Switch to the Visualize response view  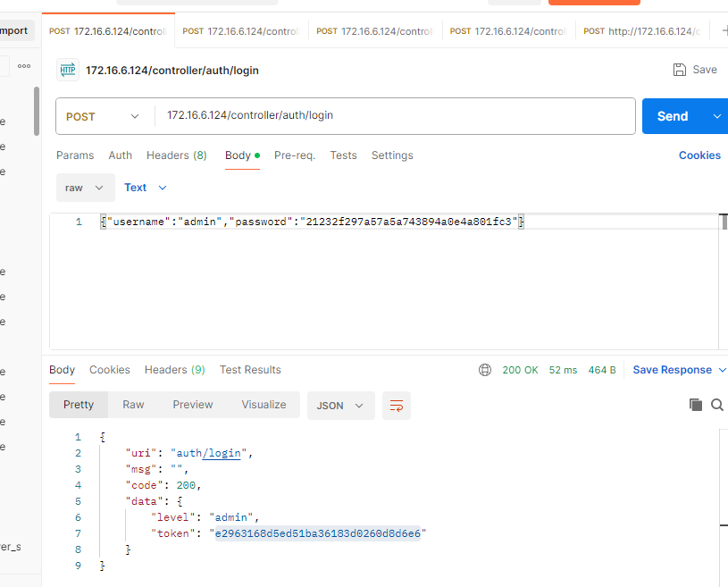pos(264,405)
